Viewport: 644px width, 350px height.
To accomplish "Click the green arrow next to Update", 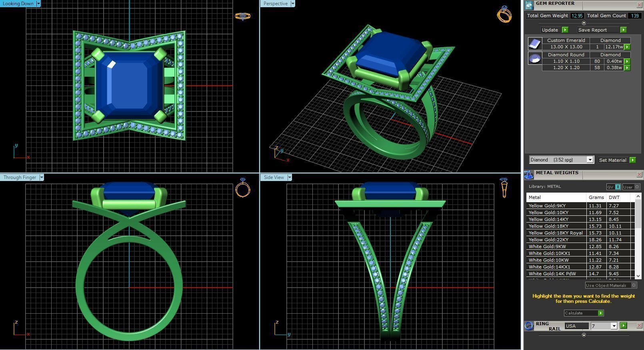I will (565, 30).
